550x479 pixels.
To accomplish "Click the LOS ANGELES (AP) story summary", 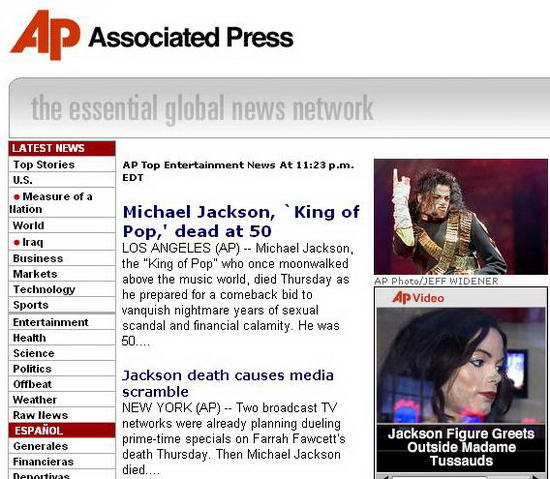I will click(237, 294).
